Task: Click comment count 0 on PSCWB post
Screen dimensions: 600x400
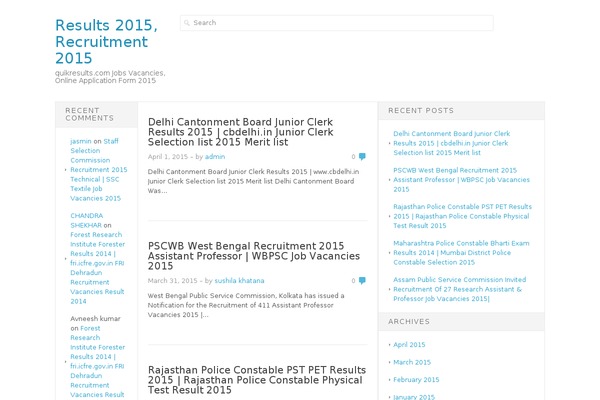Action: [353, 281]
